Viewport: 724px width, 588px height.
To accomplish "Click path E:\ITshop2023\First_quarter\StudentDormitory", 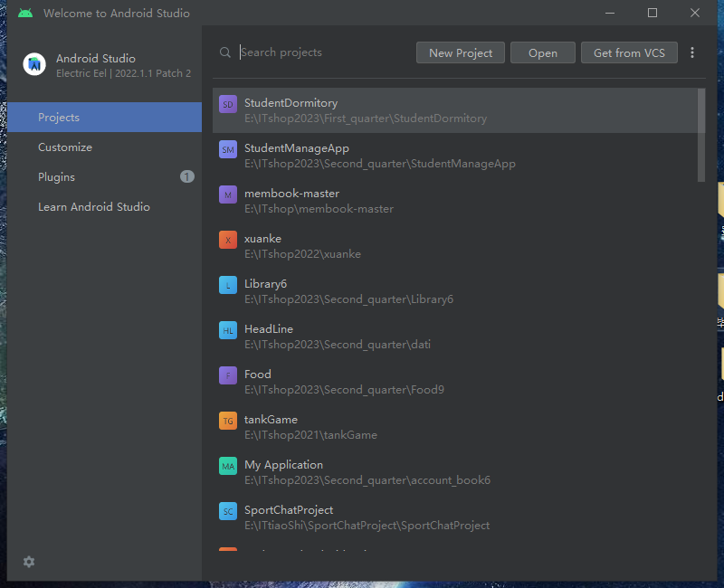I will pos(366,119).
